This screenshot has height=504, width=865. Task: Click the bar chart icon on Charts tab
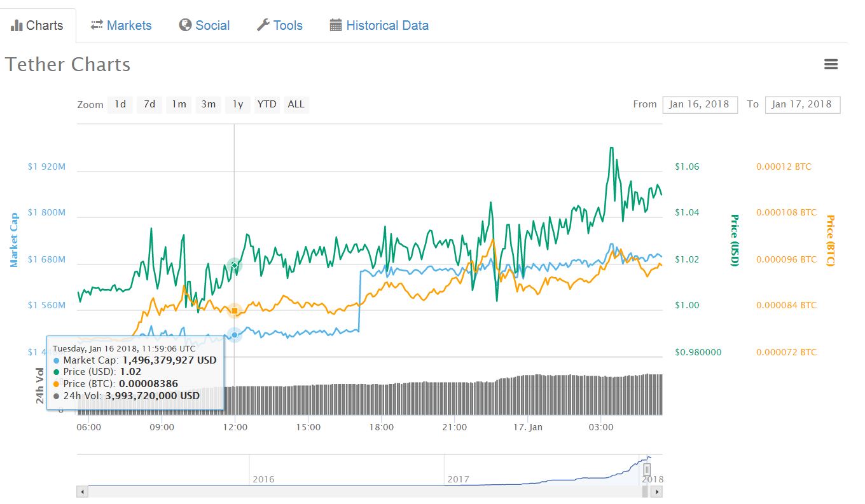point(17,26)
